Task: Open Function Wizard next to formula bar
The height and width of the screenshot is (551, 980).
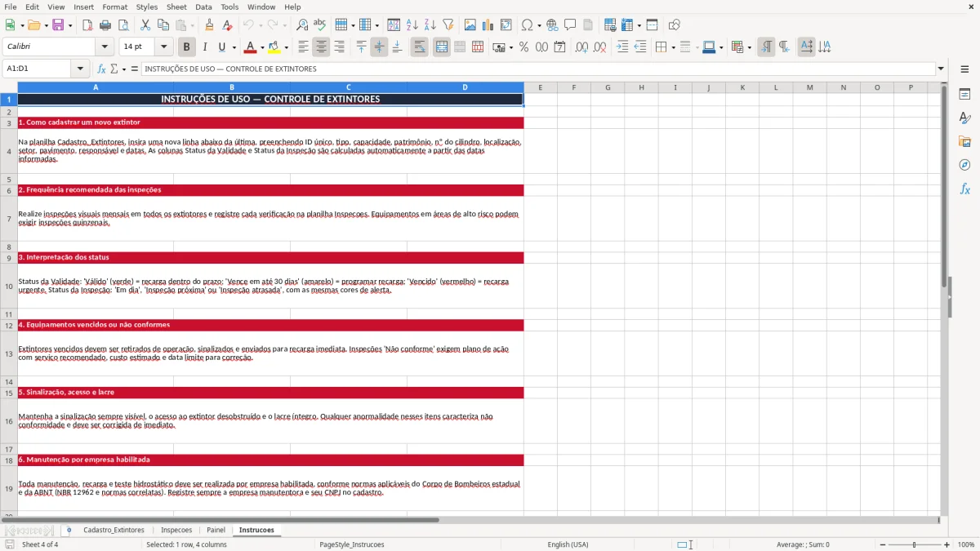Action: tap(102, 69)
